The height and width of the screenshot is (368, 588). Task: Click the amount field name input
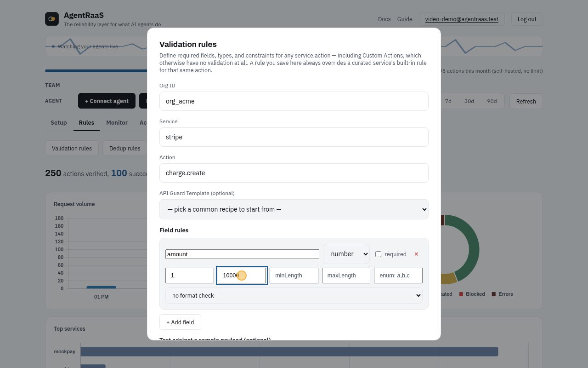tap(242, 254)
